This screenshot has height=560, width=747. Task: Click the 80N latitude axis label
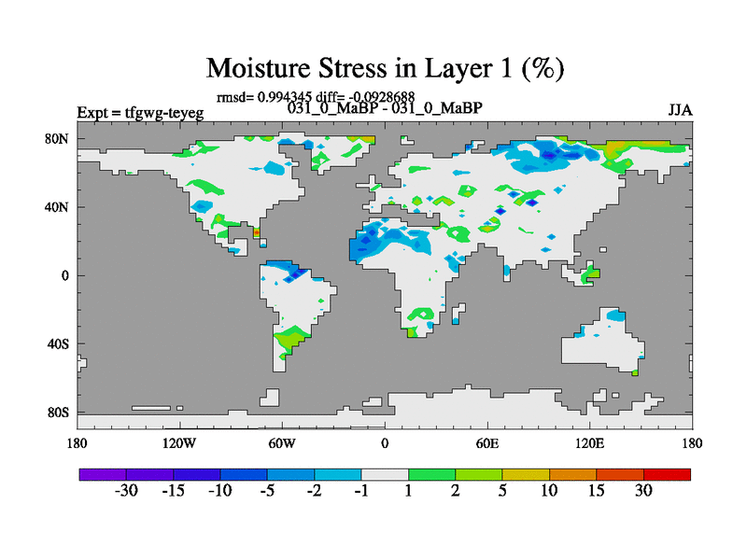click(58, 139)
